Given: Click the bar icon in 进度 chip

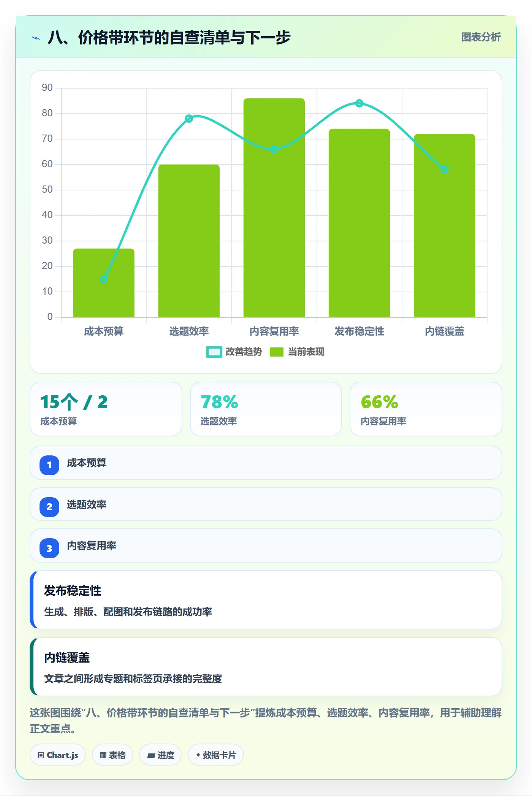Looking at the screenshot, I should [151, 756].
